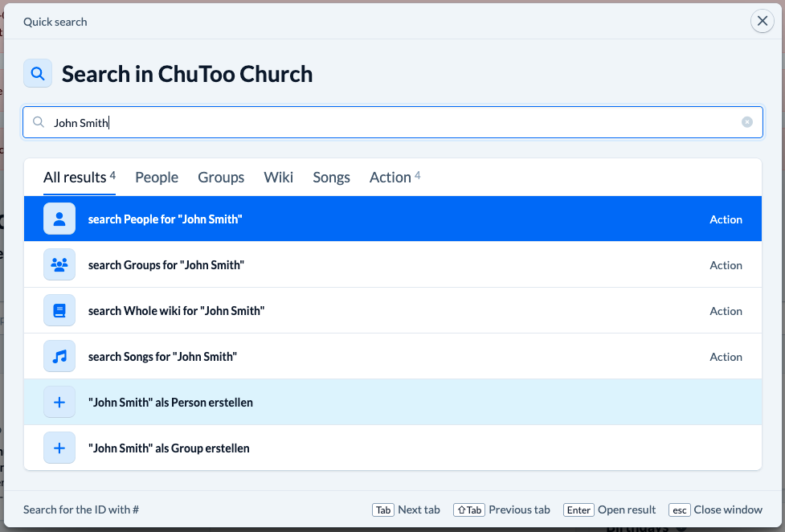Click the plus icon to create Group
785x532 pixels.
[59, 448]
